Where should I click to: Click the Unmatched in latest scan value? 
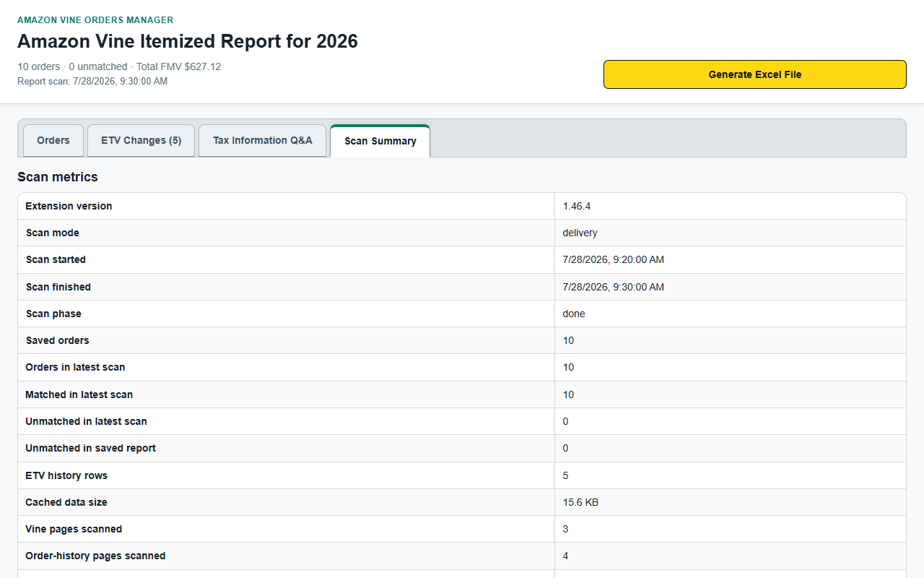click(x=566, y=421)
